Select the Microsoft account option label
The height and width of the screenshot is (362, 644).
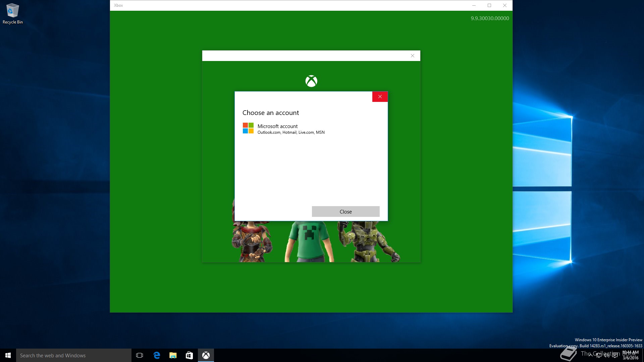click(x=277, y=126)
